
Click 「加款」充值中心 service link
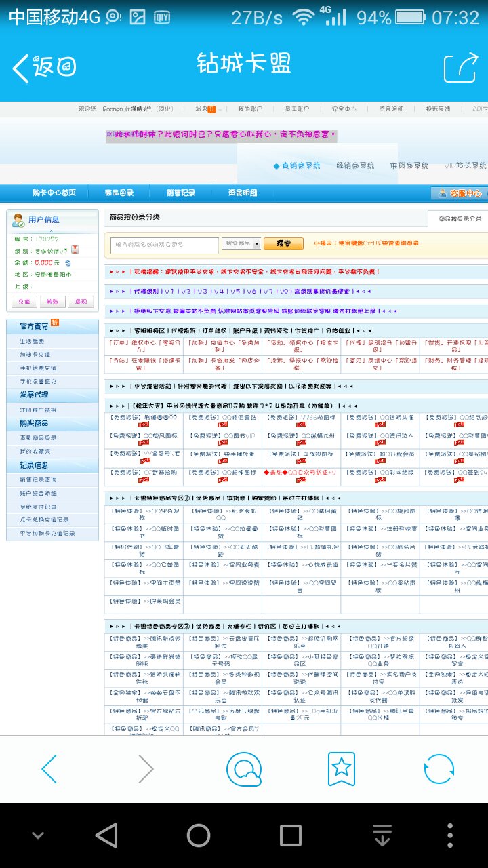click(x=222, y=347)
